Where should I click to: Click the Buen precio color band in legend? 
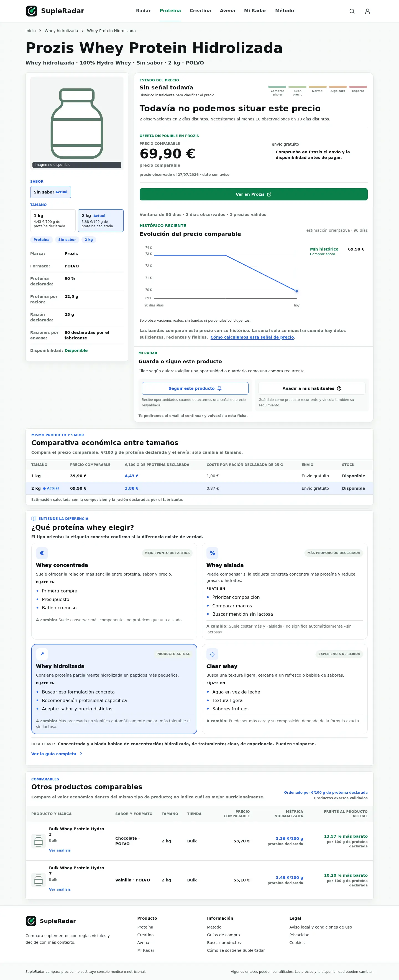point(297,87)
